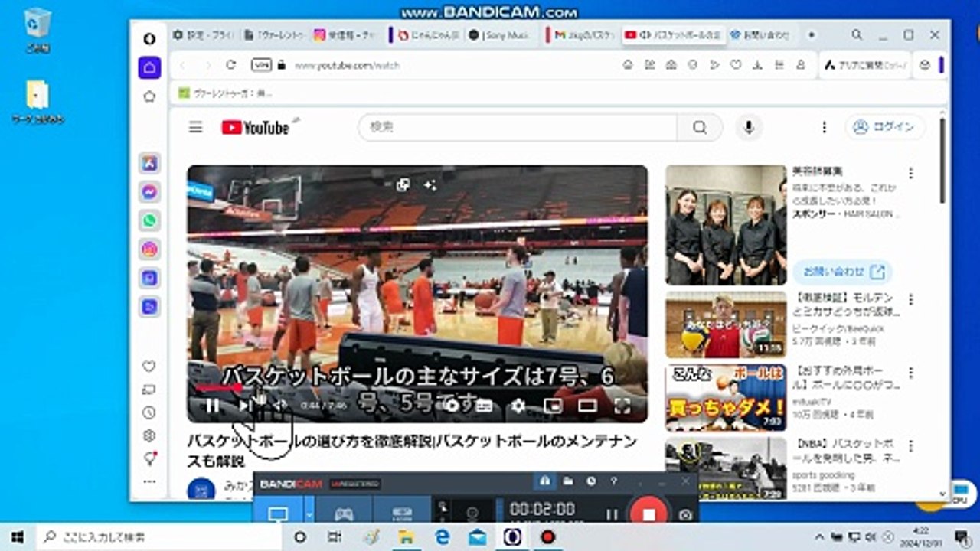Enter fullscreen video mode

coord(622,406)
